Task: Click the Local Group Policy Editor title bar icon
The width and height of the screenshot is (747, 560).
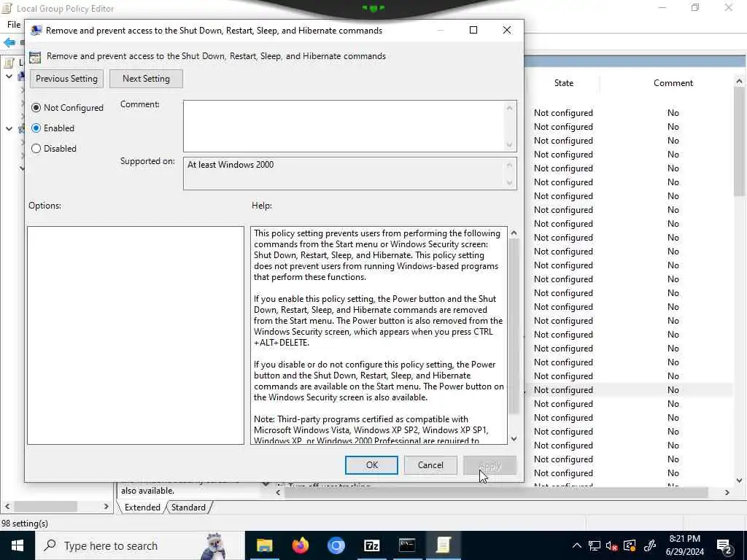Action: tap(7, 8)
